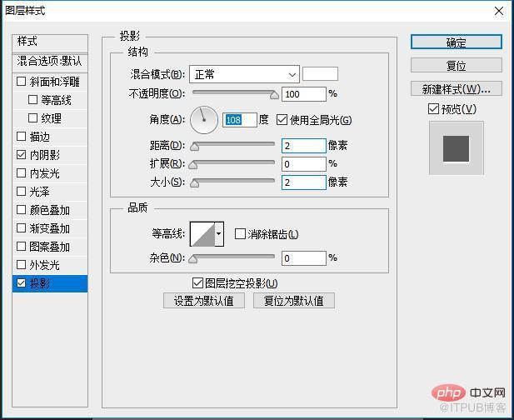Click the 距离 value field
This screenshot has width=514, height=420.
pos(304,146)
